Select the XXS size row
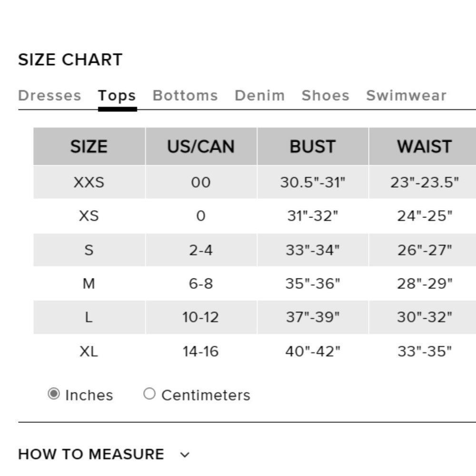This screenshot has height=476, width=476. coord(90,182)
